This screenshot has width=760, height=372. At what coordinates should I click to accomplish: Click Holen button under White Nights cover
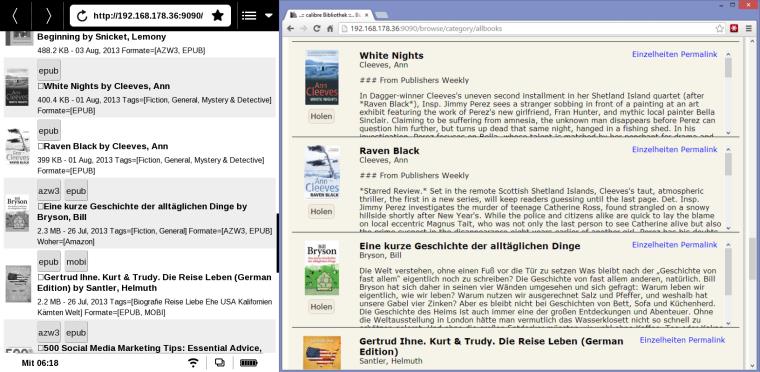tap(321, 116)
